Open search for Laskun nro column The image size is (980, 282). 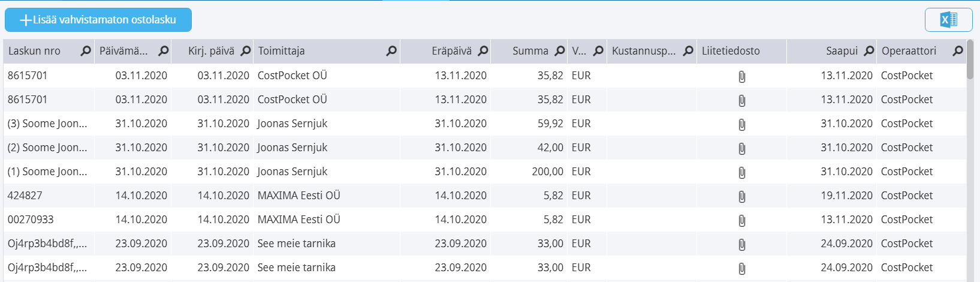pyautogui.click(x=86, y=51)
